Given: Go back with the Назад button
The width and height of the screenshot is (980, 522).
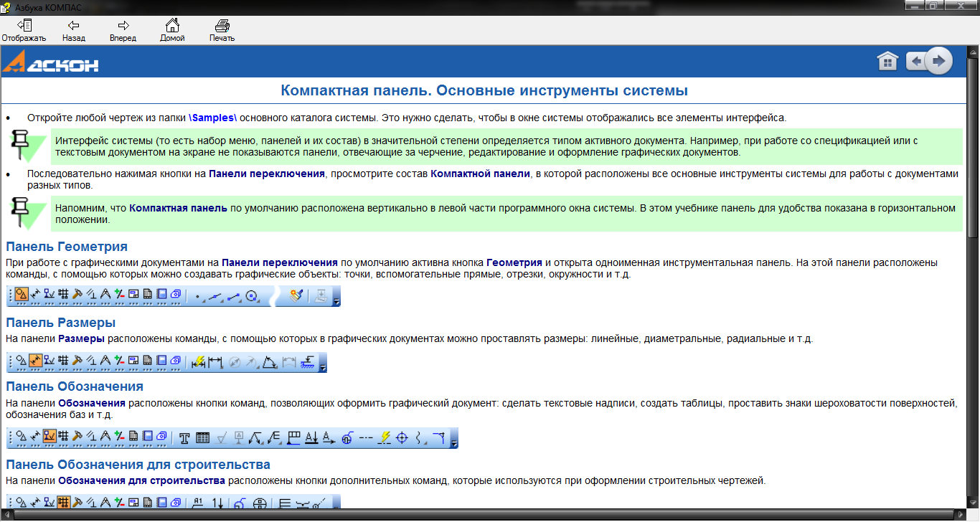Looking at the screenshot, I should point(73,31).
